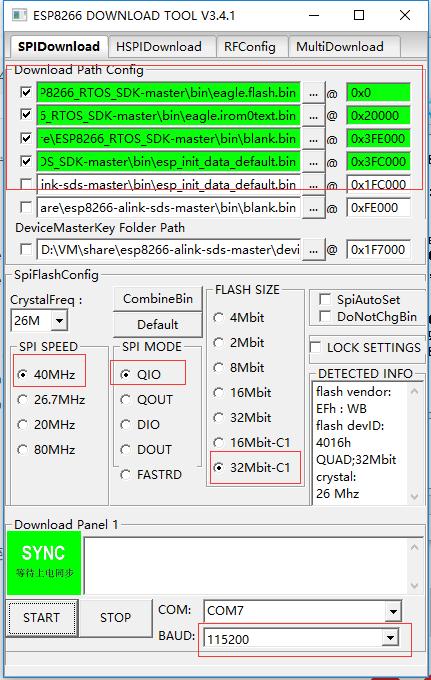This screenshot has height=680, width=431.
Task: Choose 32Mbit flash size
Action: [242, 418]
